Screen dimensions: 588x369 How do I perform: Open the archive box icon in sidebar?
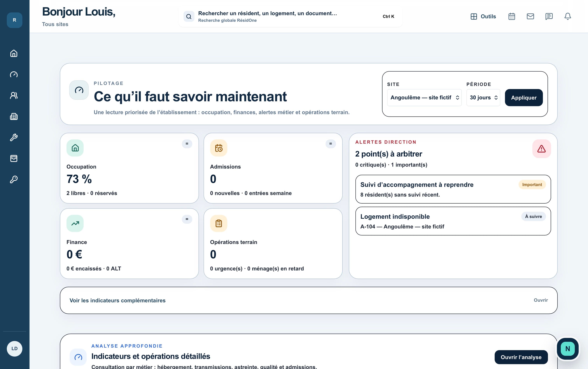point(14,158)
